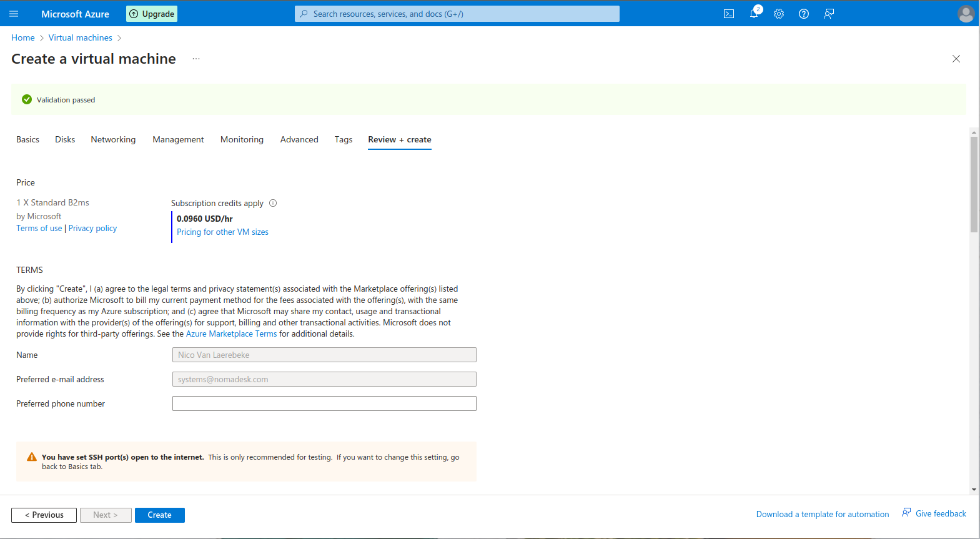Open portal settings gear
This screenshot has width=980, height=539.
click(779, 14)
